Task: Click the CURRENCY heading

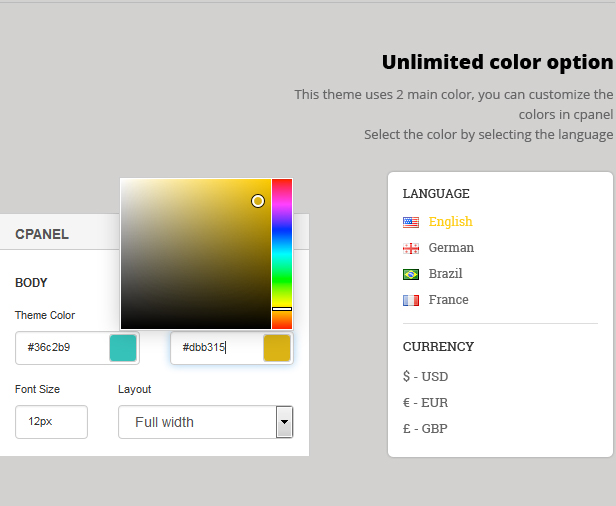Action: (438, 346)
